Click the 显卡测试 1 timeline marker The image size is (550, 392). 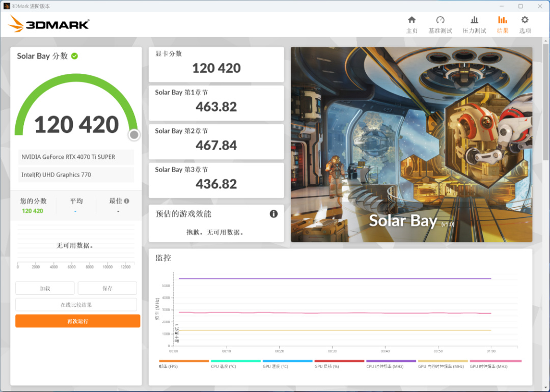[x=177, y=333]
